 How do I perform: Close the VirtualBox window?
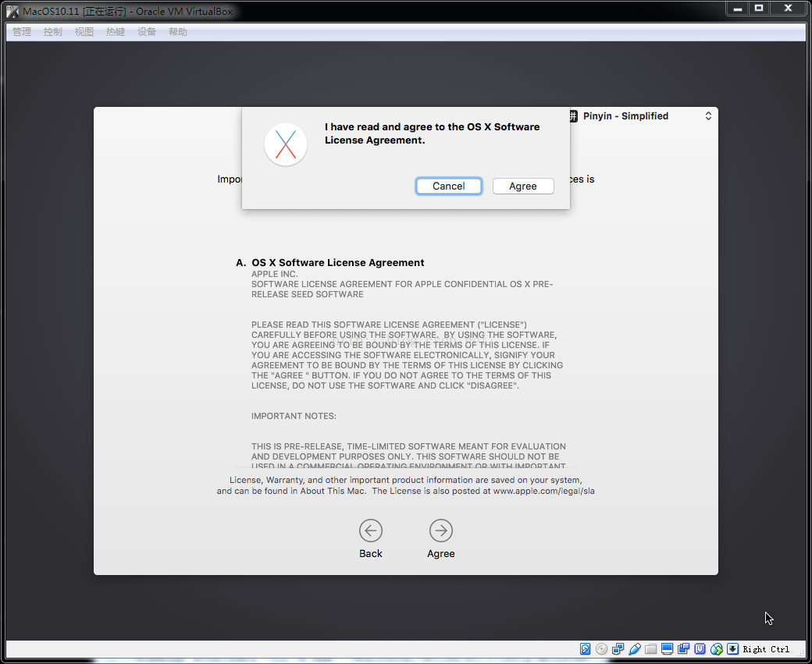pos(788,9)
